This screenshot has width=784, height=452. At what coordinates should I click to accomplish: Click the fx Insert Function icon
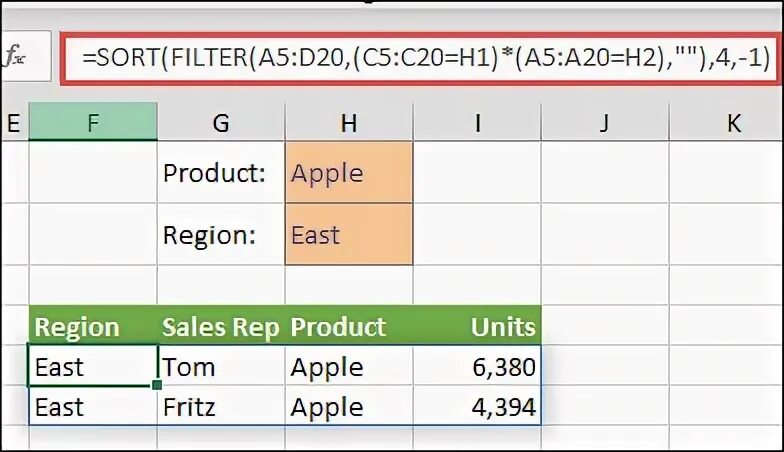click(x=14, y=56)
